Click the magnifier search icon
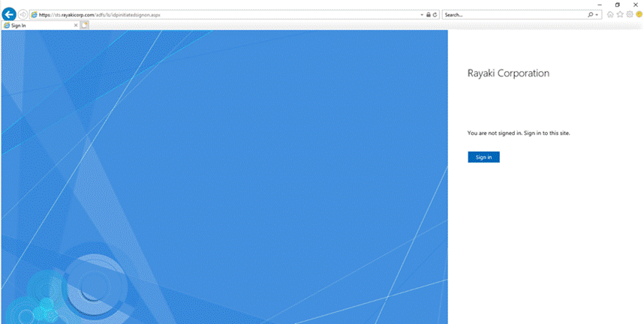Viewport: 644px width, 324px height. [x=591, y=15]
